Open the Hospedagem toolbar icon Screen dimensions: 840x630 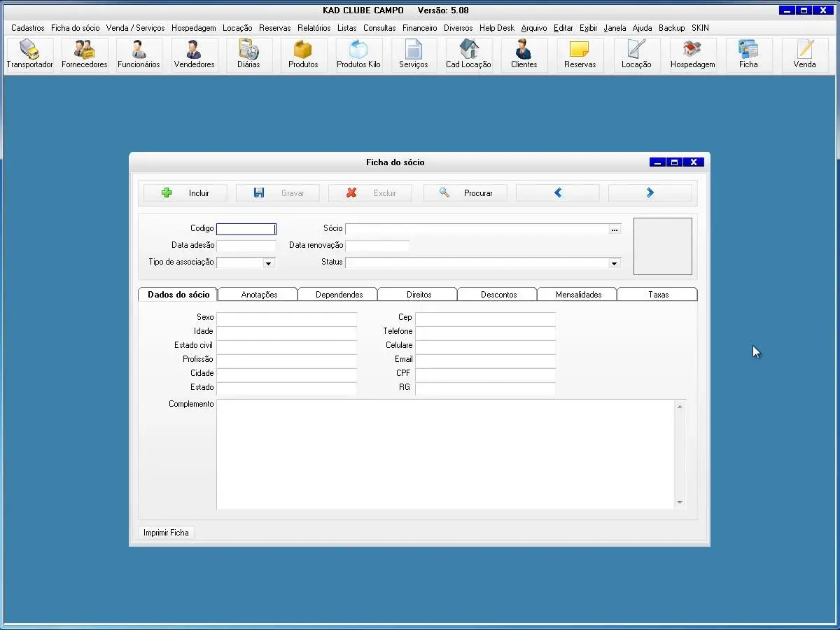[x=692, y=55]
